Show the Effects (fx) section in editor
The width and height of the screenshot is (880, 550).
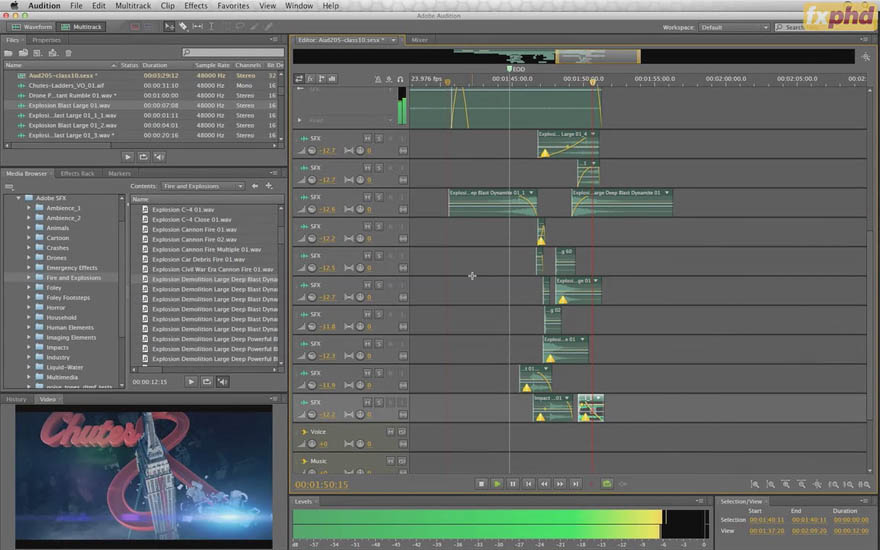coord(310,79)
